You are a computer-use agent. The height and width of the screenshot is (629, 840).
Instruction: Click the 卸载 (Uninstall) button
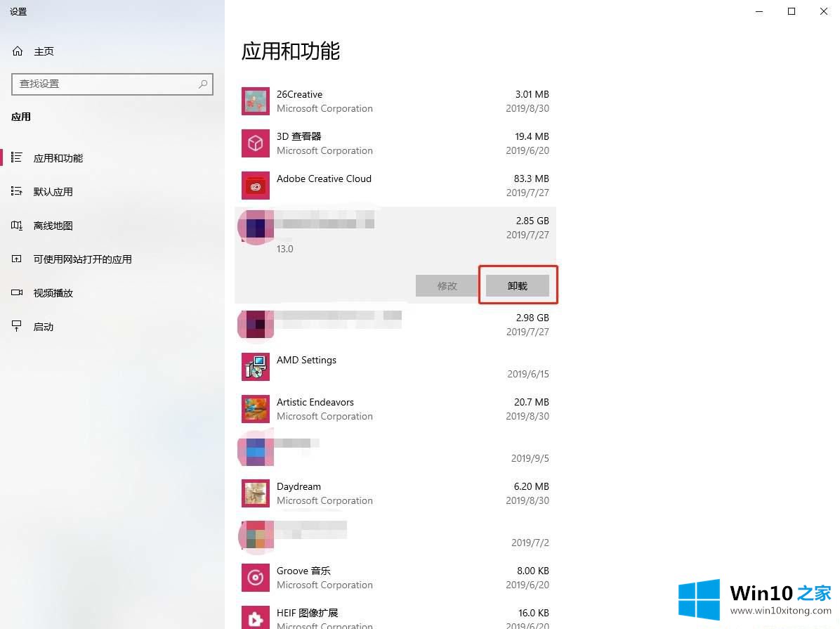click(x=518, y=286)
